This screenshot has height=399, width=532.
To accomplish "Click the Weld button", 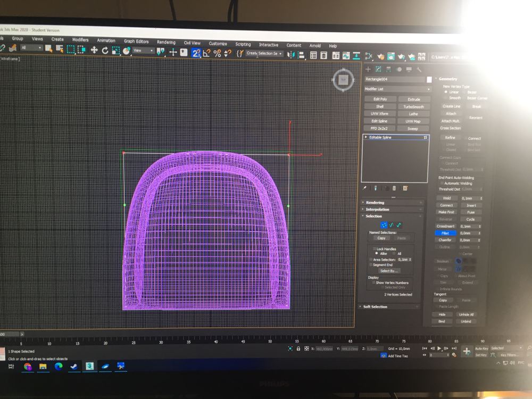I will tap(446, 198).
